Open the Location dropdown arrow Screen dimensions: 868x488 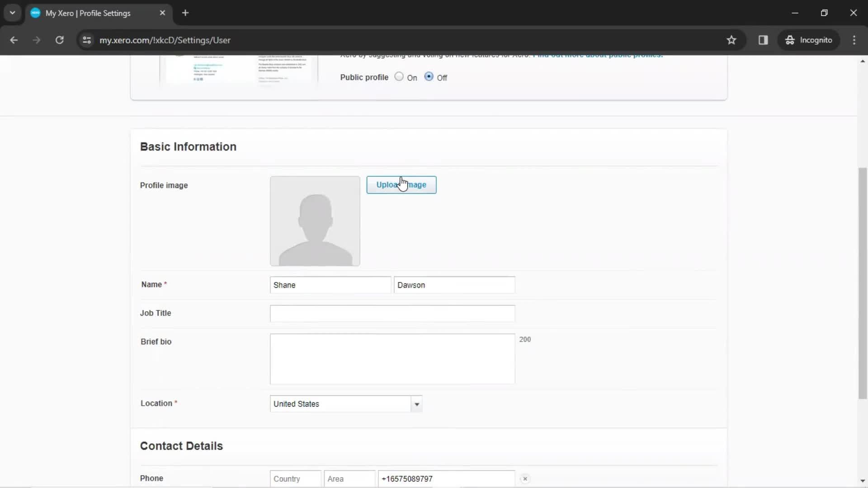pos(416,404)
